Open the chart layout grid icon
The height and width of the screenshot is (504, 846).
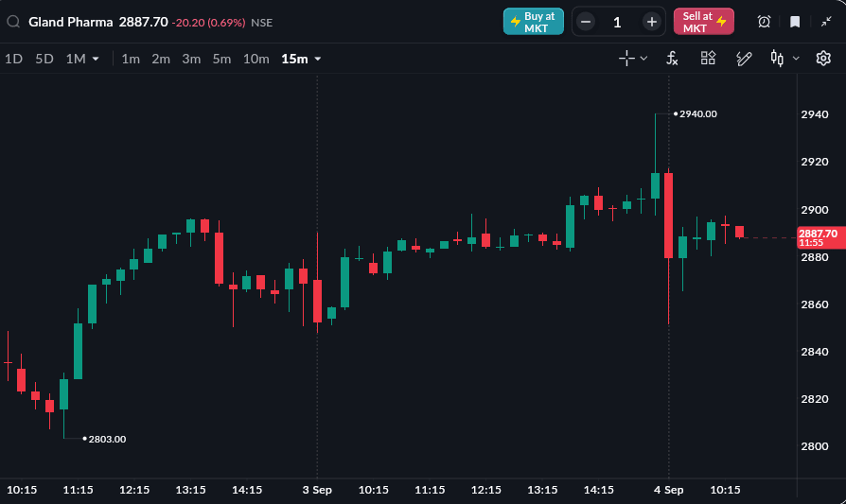click(x=708, y=59)
